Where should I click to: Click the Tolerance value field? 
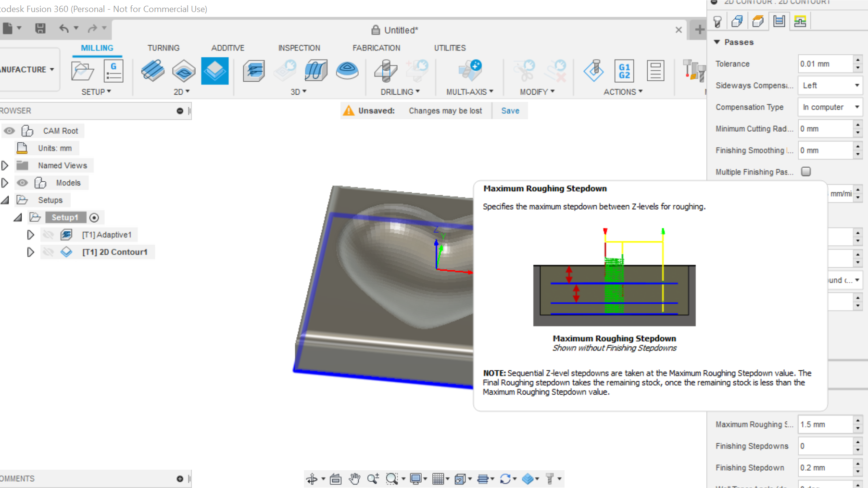(x=825, y=64)
